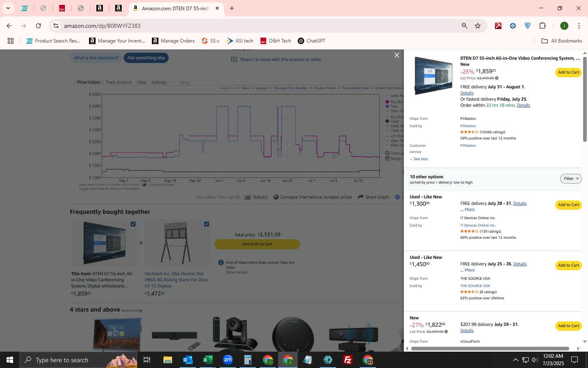Viewport: 588px width, 368px height.
Task: Open IT Devices Online Inc. seller link
Action: pyautogui.click(x=478, y=225)
